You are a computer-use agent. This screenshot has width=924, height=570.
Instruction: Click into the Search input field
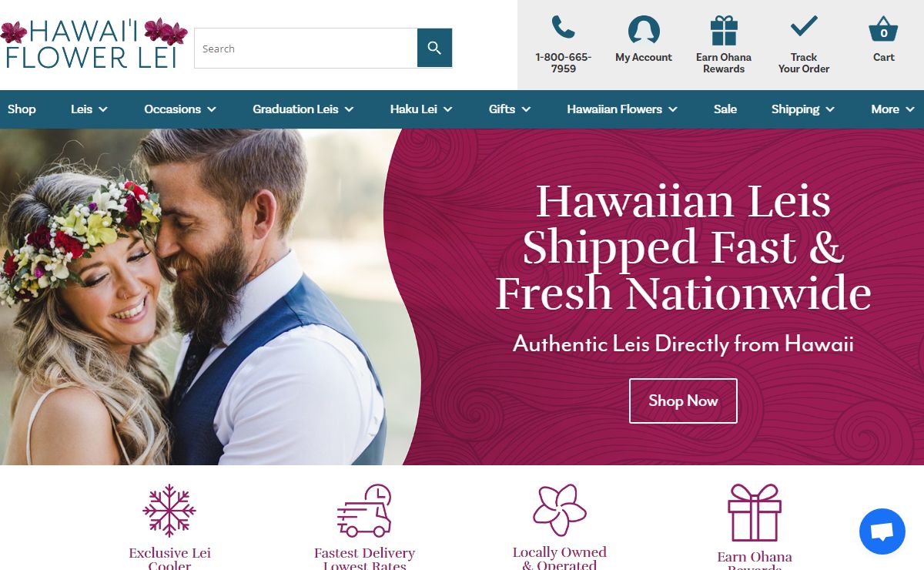(x=306, y=49)
